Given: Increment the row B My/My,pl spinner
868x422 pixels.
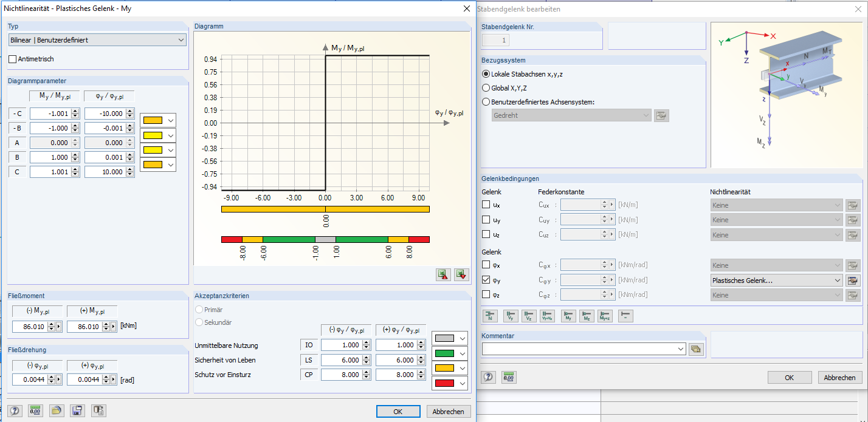Looking at the screenshot, I should (75, 154).
